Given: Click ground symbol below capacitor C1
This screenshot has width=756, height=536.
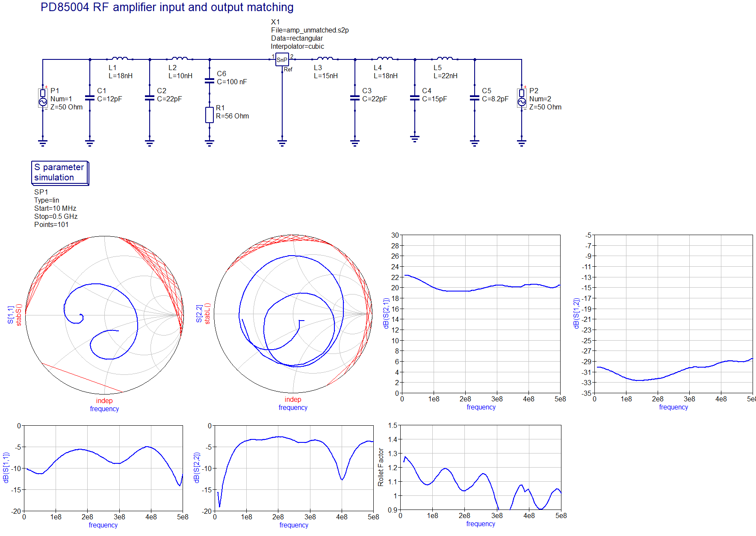Looking at the screenshot, I should [90, 142].
